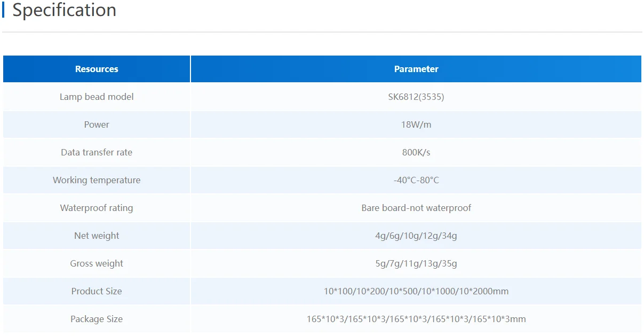Click the Working temperature label
The width and height of the screenshot is (644, 336).
tap(97, 180)
